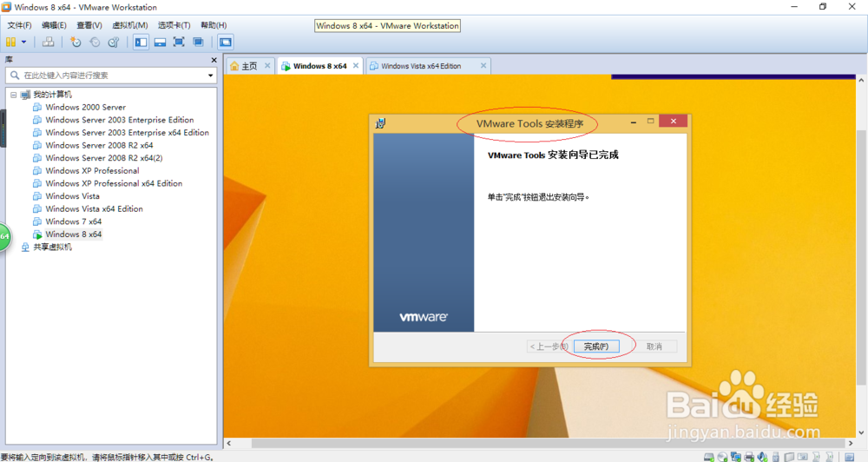Select the running Windows 8 x64 VM

tap(73, 234)
